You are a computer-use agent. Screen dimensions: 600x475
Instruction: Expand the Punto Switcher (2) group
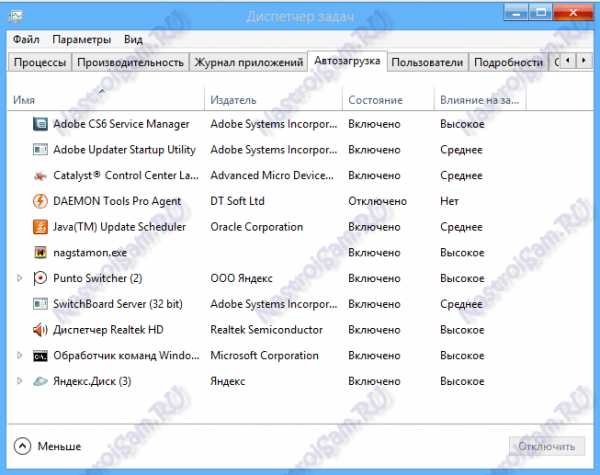(20, 278)
